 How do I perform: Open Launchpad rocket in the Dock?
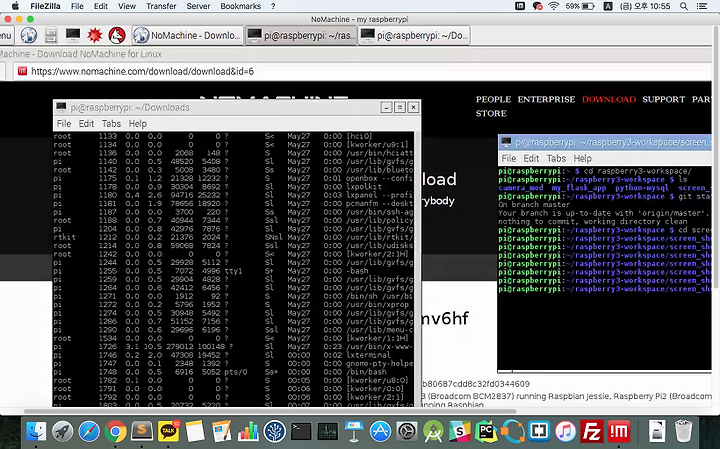click(62, 432)
